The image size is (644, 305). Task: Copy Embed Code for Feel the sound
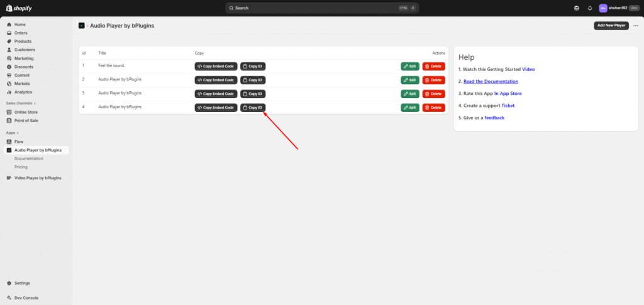point(216,66)
